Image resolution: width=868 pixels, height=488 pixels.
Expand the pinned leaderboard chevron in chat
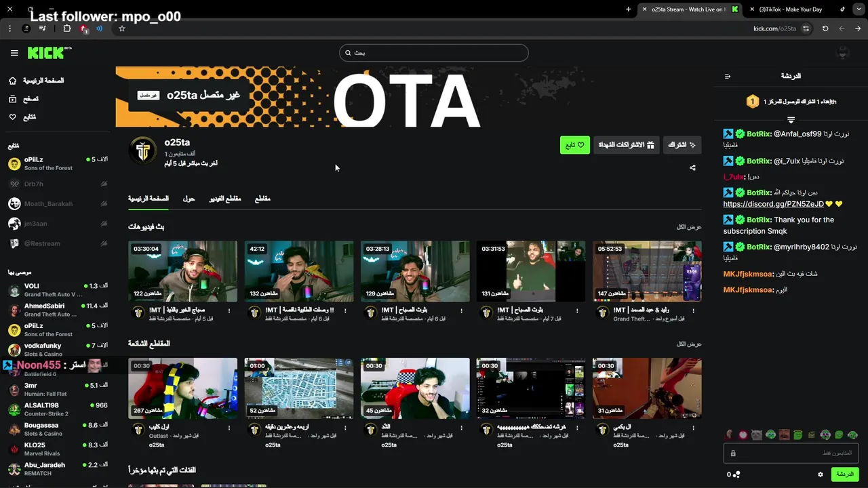point(791,120)
